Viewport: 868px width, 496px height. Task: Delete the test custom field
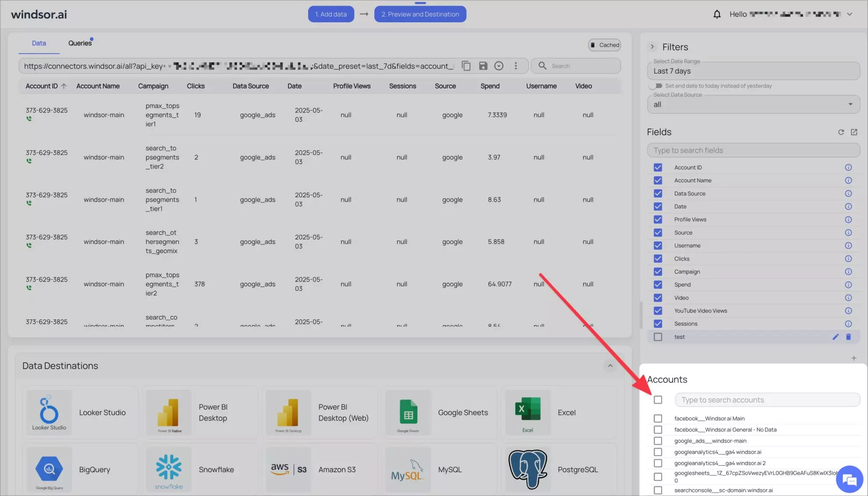coord(848,337)
